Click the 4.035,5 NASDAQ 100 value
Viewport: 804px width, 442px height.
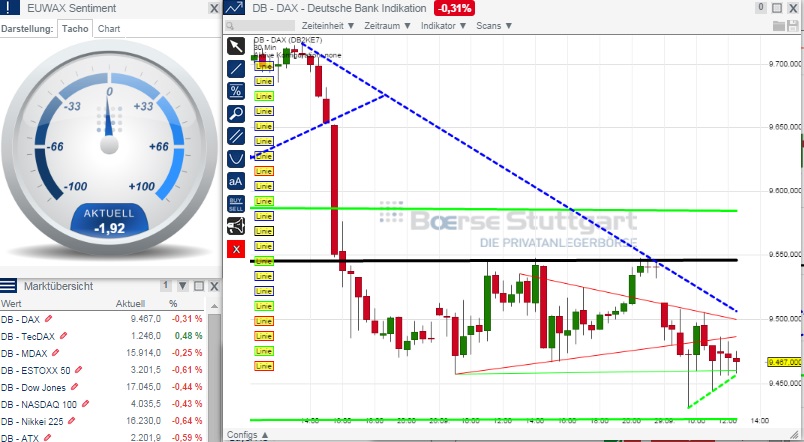click(146, 404)
